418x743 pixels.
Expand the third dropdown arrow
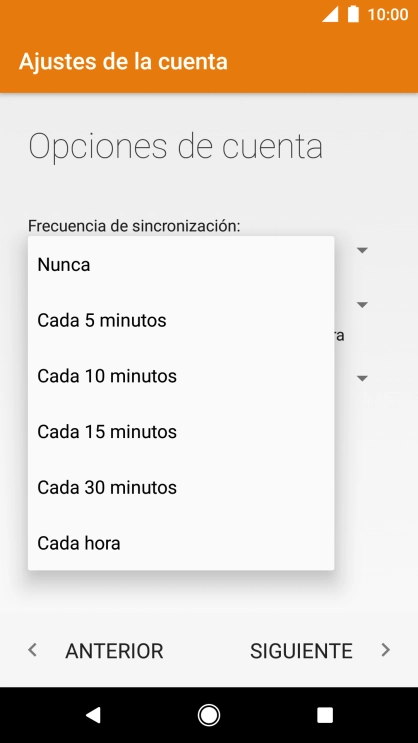pos(363,378)
